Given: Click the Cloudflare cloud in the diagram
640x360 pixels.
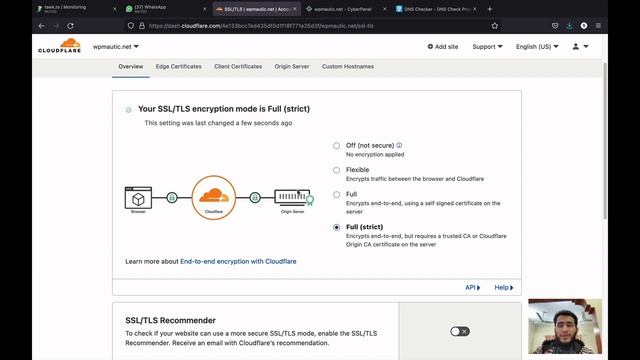Looking at the screenshot, I should coord(214,197).
